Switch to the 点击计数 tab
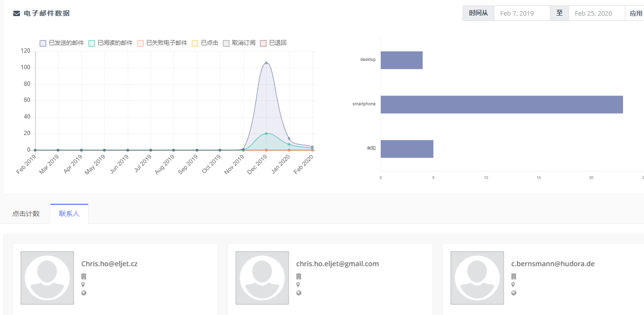 26,214
